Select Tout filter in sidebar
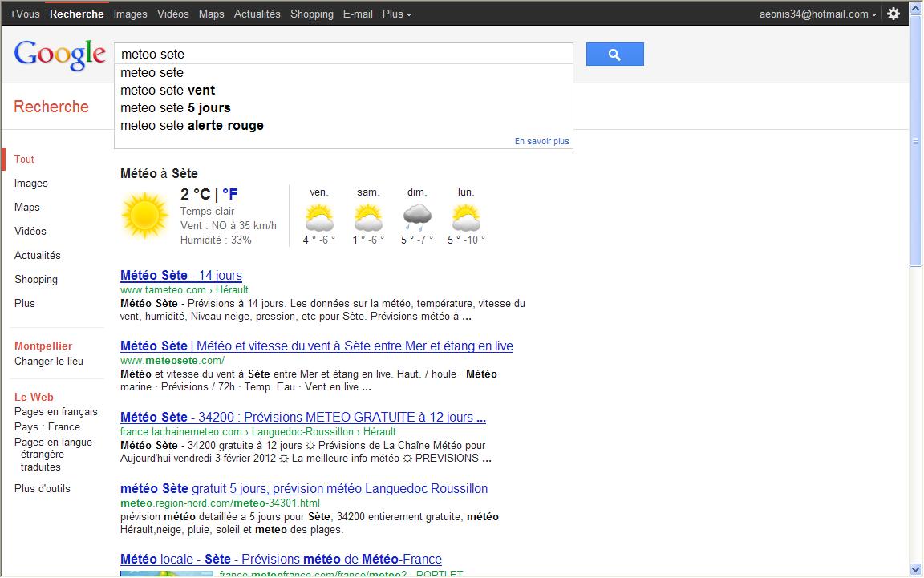This screenshot has width=924, height=578. click(x=24, y=159)
